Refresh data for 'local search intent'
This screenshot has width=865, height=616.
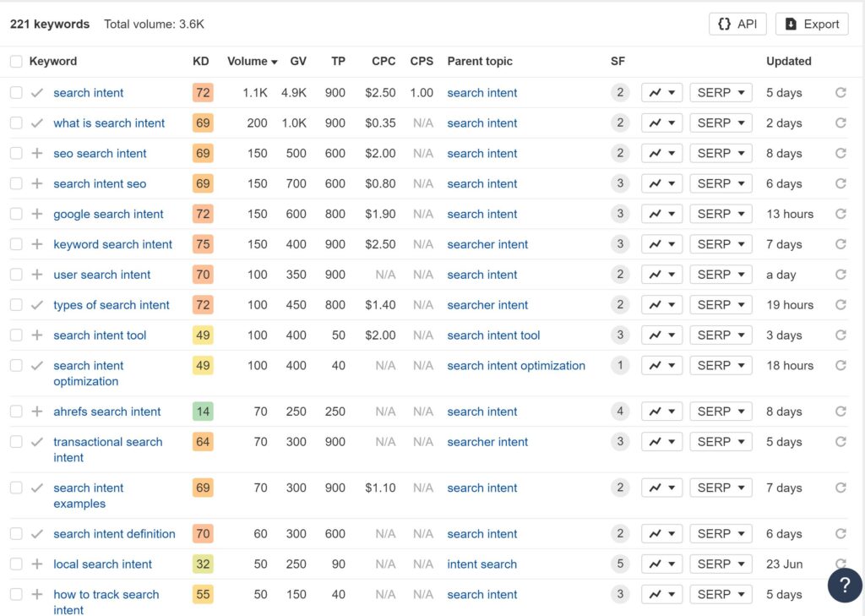tap(841, 564)
